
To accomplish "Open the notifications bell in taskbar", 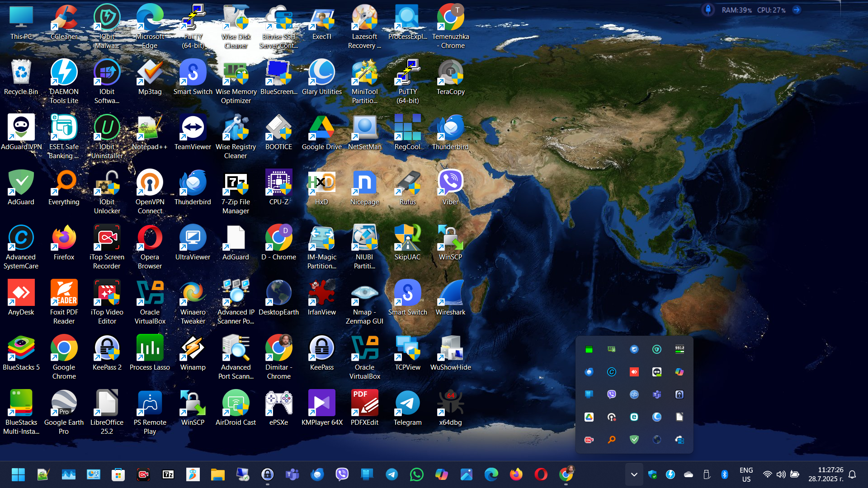I will (x=853, y=474).
